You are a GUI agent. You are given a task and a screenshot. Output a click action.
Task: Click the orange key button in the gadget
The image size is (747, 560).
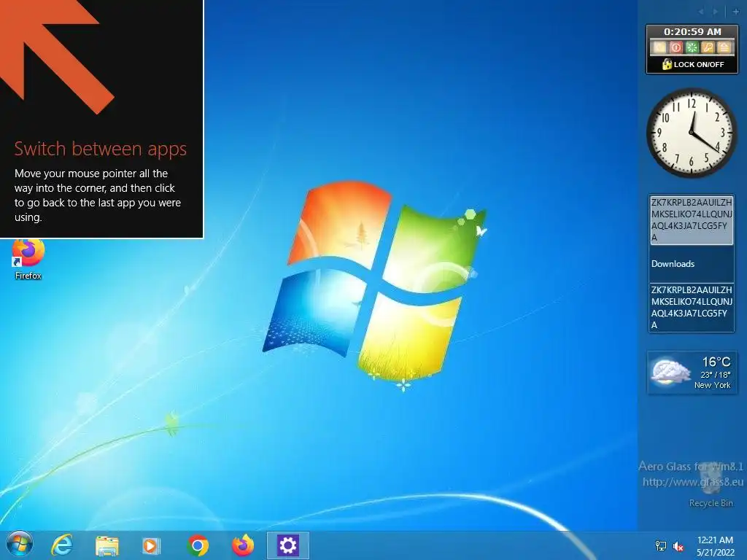coord(708,47)
